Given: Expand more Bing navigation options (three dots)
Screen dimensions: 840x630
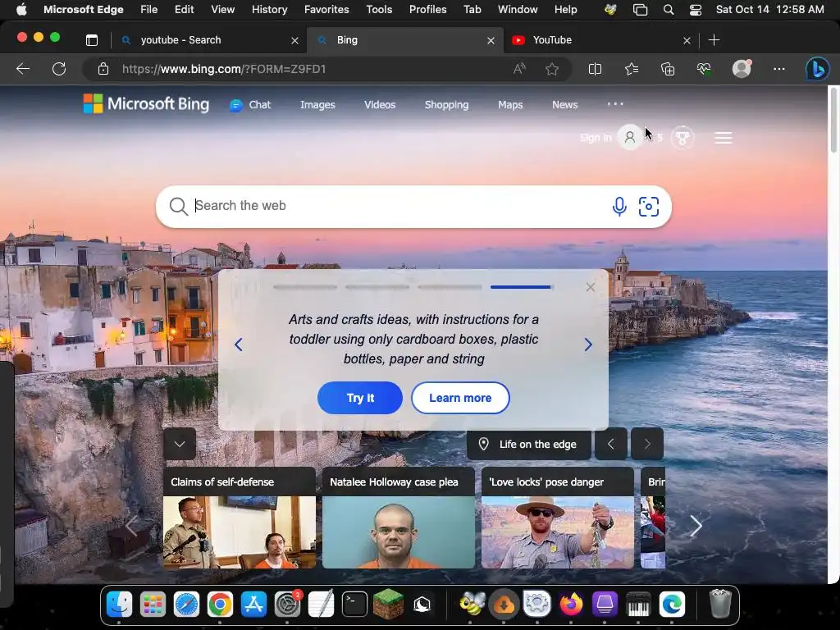Looking at the screenshot, I should [615, 104].
